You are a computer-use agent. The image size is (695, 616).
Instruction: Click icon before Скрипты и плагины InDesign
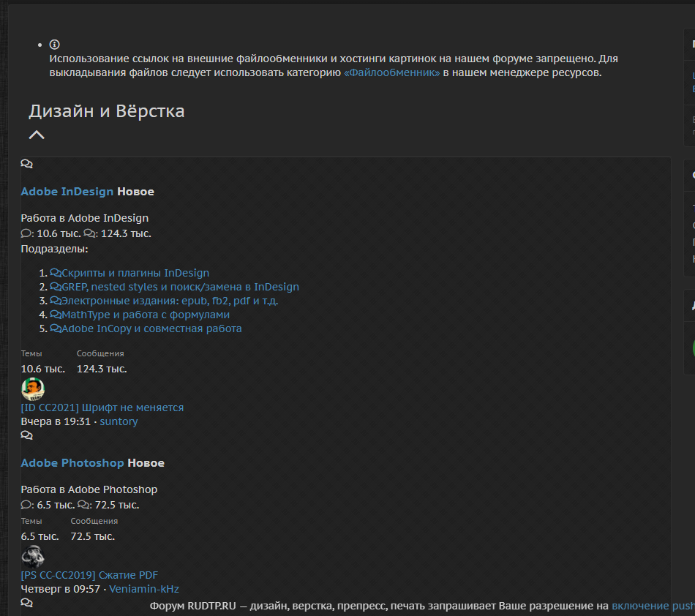click(56, 273)
